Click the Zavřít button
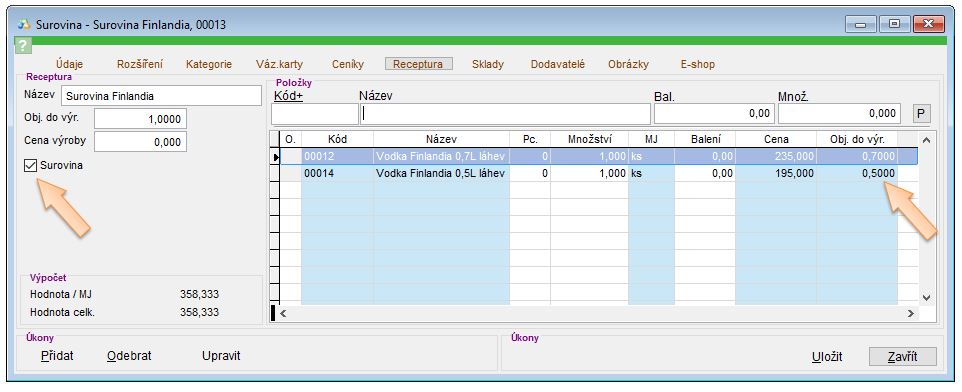 [902, 356]
